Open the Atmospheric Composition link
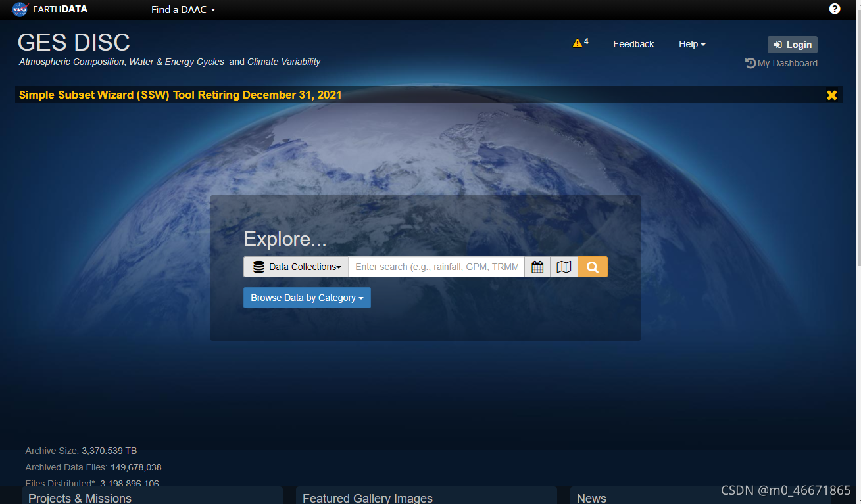861x504 pixels. coord(72,62)
